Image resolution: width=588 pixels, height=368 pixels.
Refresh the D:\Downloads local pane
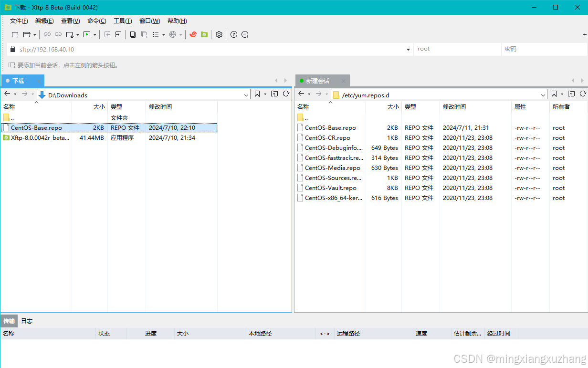286,95
